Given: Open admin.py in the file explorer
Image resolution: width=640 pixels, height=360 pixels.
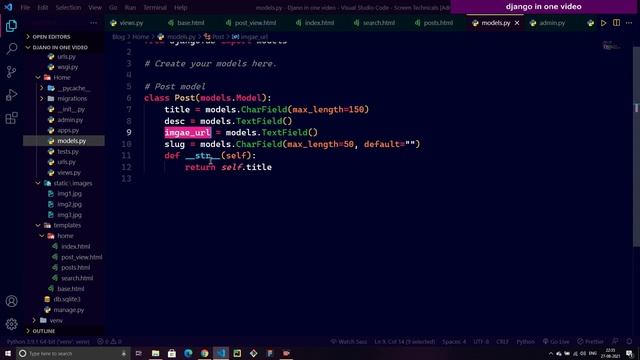Looking at the screenshot, I should pyautogui.click(x=70, y=120).
